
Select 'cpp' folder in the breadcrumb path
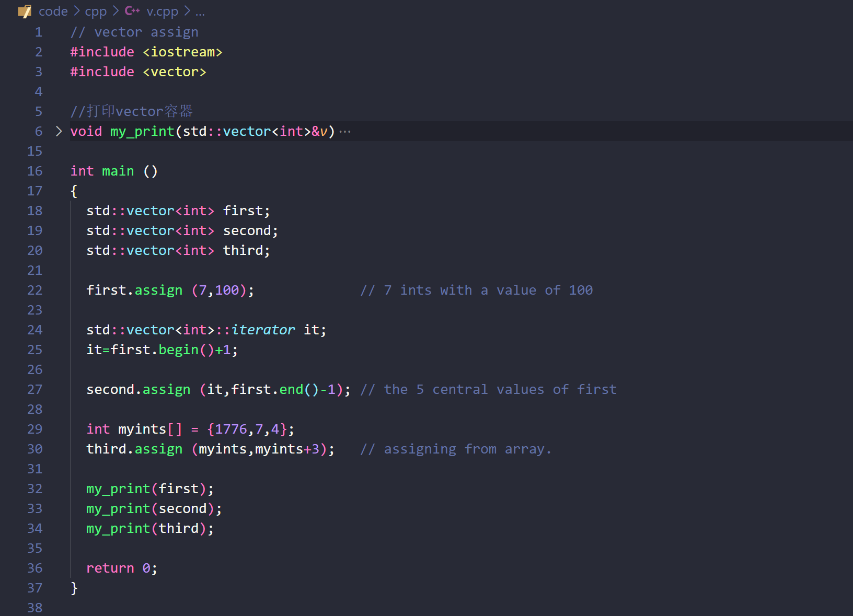click(96, 11)
